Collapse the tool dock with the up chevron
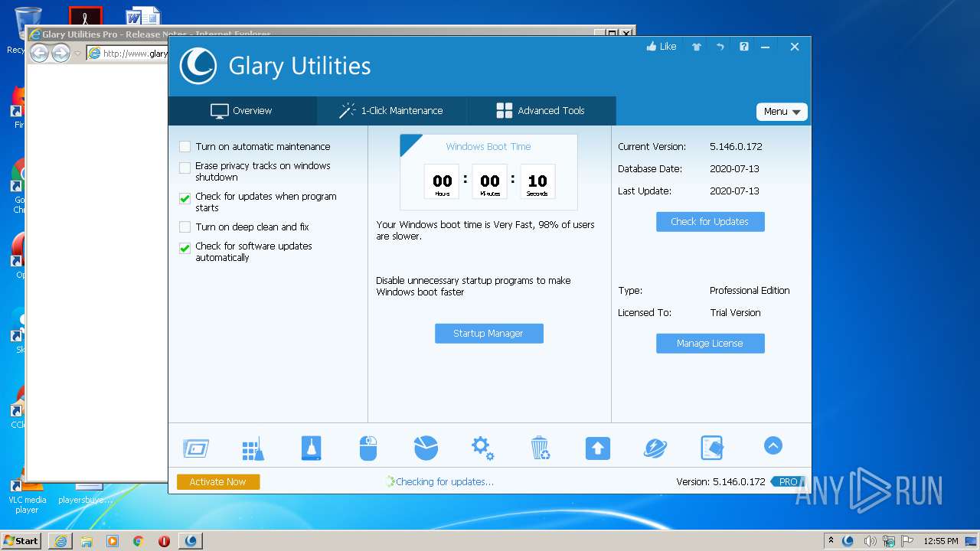Viewport: 980px width, 551px height. pyautogui.click(x=773, y=445)
